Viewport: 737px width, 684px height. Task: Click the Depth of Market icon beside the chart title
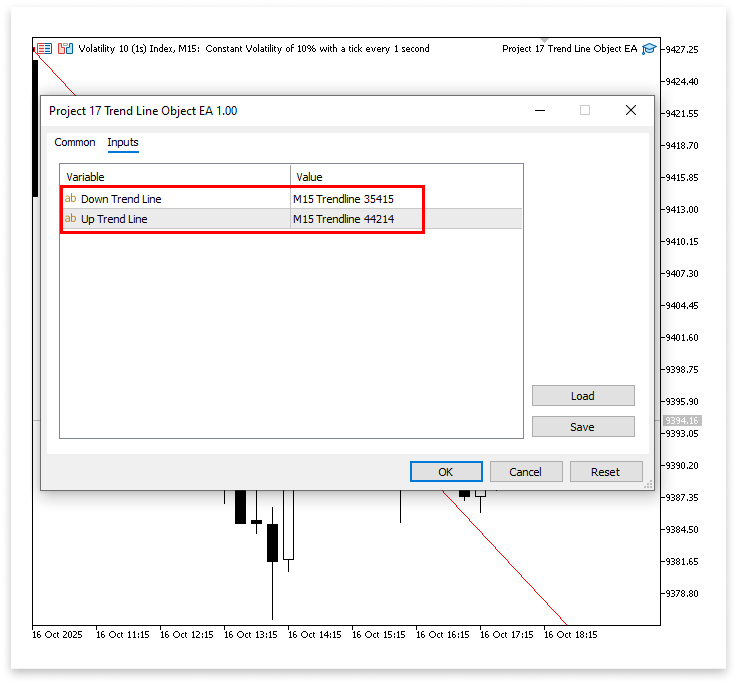(65, 48)
